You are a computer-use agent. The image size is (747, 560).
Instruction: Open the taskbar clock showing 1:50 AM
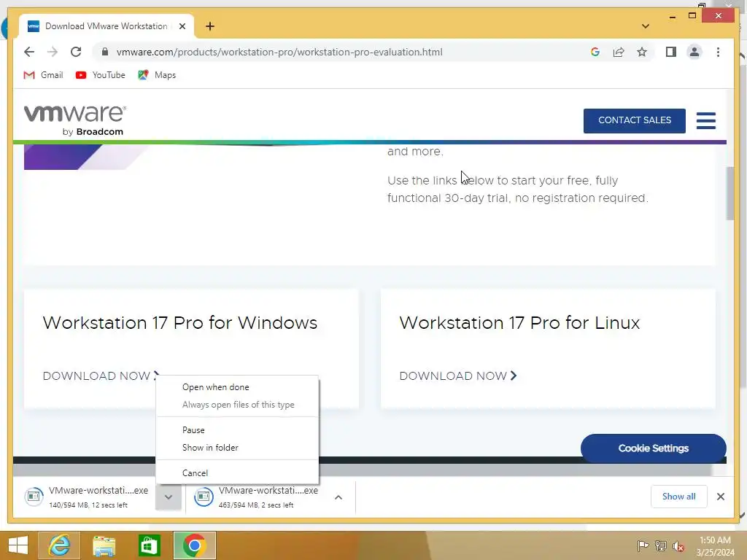pos(715,545)
